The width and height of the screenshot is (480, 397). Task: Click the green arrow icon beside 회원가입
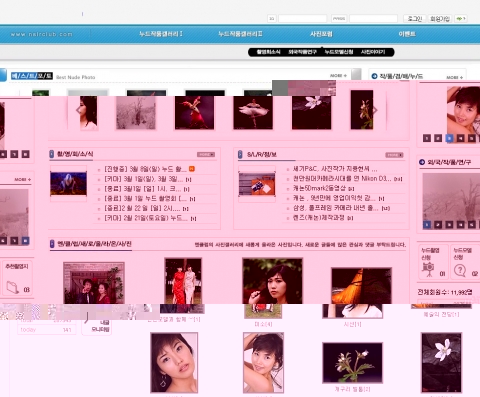pos(461,19)
